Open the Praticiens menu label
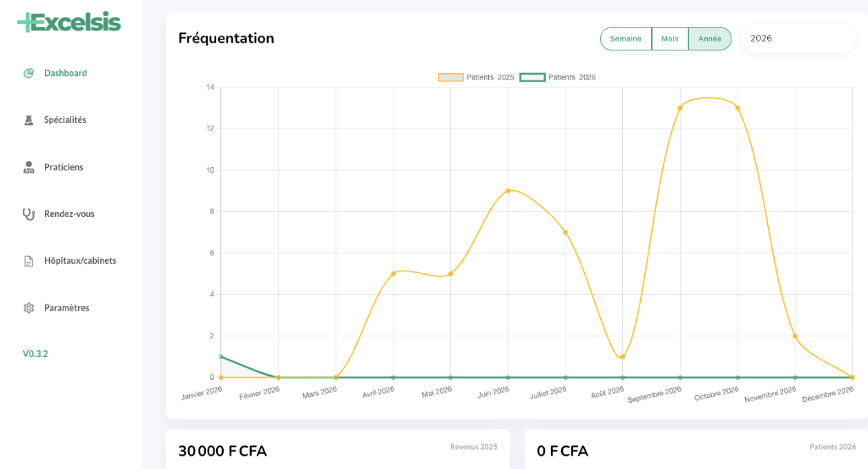The width and height of the screenshot is (868, 469). [64, 167]
